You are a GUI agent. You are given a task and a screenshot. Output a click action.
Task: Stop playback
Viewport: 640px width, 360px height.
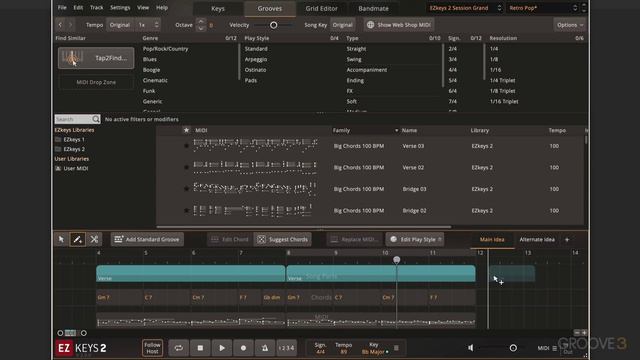(x=200, y=348)
